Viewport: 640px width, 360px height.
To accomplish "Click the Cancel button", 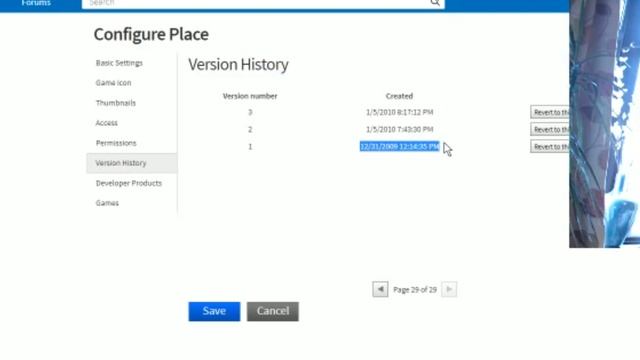I will pyautogui.click(x=273, y=311).
